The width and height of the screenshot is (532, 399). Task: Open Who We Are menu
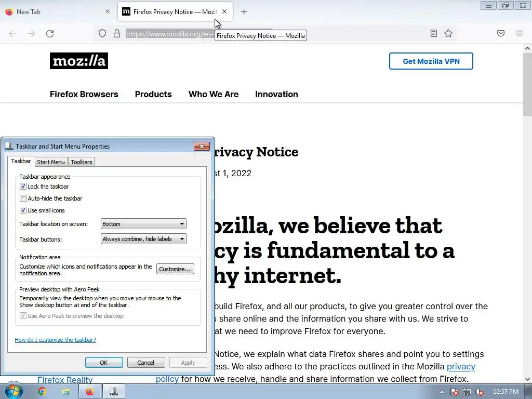click(x=214, y=94)
